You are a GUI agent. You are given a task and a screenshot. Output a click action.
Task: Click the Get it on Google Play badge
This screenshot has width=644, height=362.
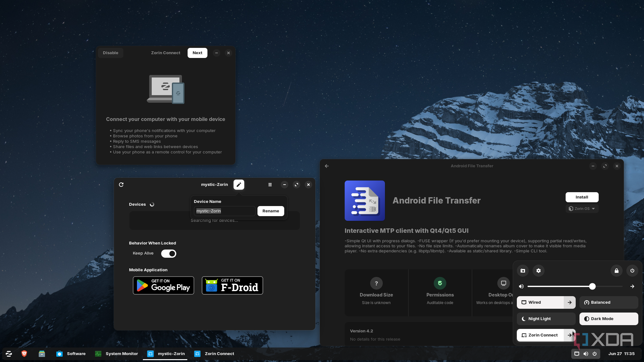[x=163, y=285]
